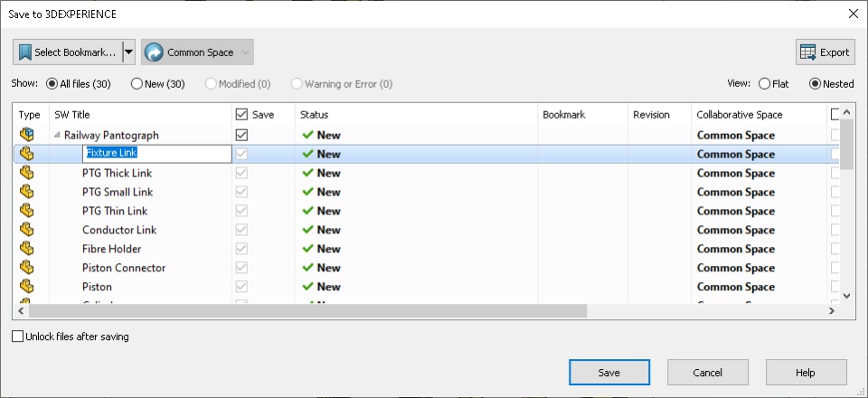Click the part icon beside Piston Connector

coord(26,268)
